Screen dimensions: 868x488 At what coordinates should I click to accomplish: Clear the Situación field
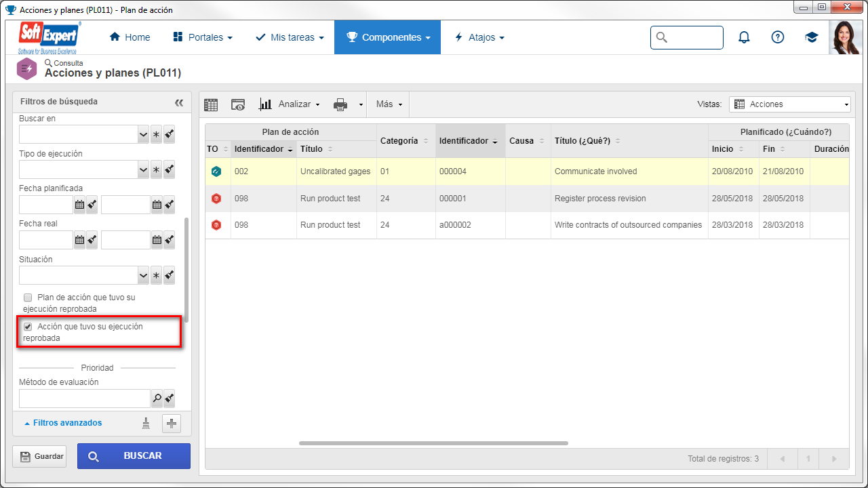[x=170, y=275]
